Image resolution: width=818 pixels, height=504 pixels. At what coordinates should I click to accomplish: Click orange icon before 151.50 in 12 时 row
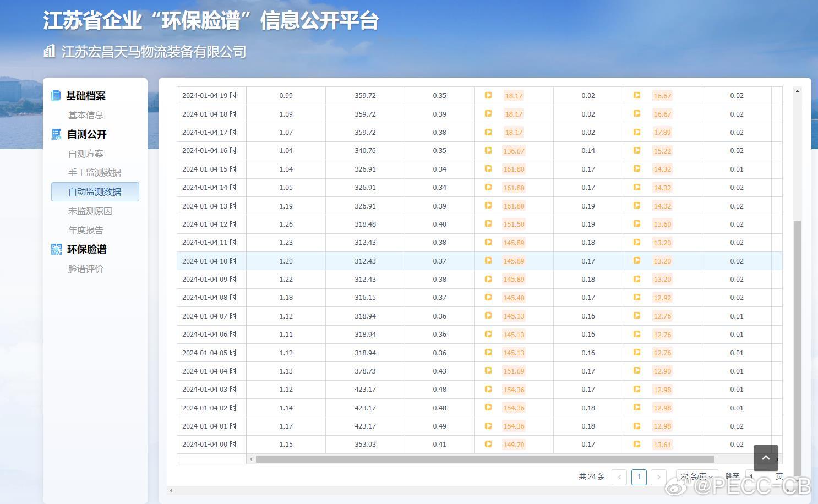coord(488,224)
